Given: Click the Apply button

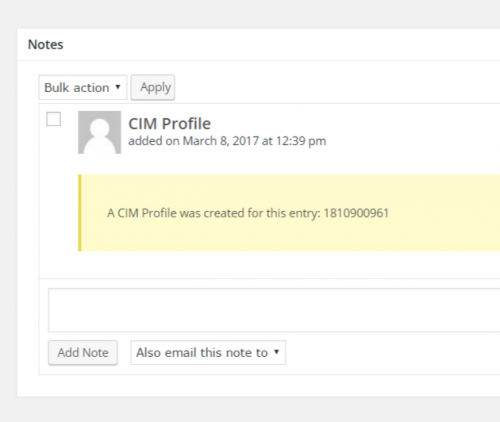Looking at the screenshot, I should click(153, 87).
